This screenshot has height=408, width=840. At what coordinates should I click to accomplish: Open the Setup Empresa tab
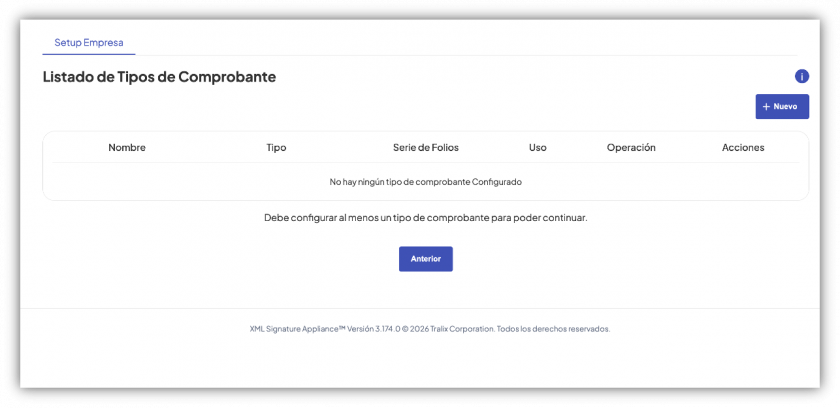[89, 43]
